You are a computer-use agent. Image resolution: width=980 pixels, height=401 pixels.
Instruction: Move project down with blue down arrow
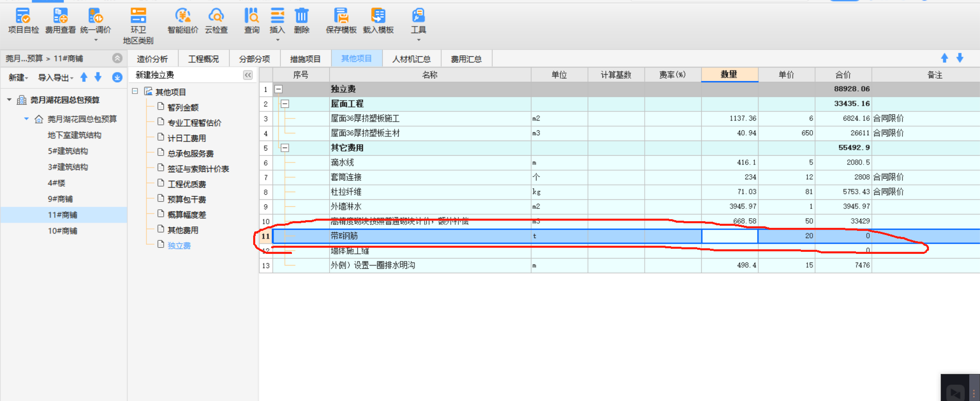click(x=98, y=77)
